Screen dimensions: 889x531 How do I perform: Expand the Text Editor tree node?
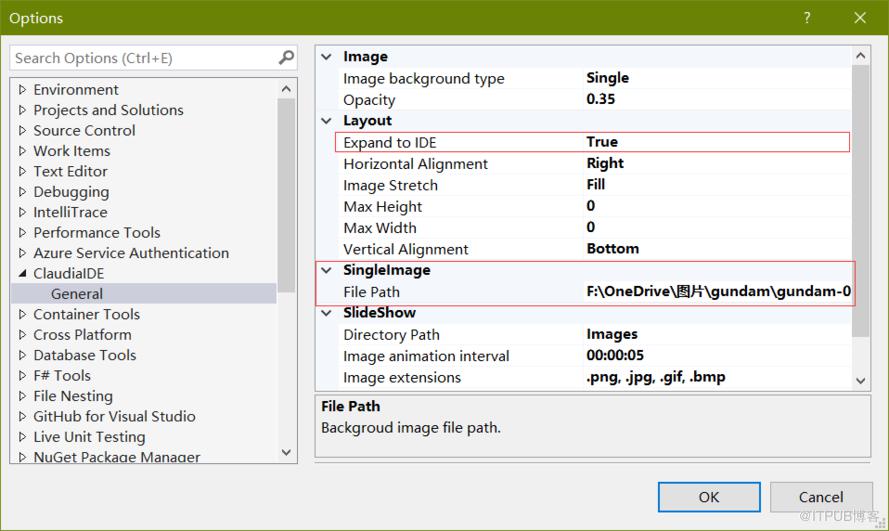pyautogui.click(x=23, y=171)
